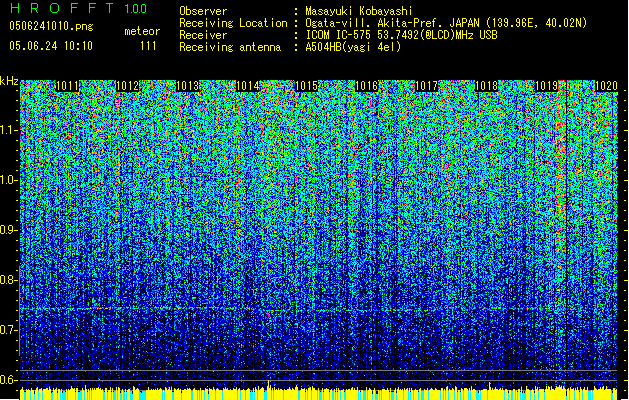Click the 1.1 frequency axis label
The height and width of the screenshot is (400, 629).
9,130
